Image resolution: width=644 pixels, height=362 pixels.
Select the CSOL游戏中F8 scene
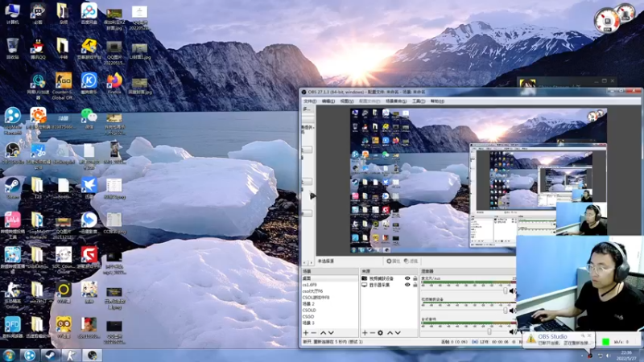(330, 297)
